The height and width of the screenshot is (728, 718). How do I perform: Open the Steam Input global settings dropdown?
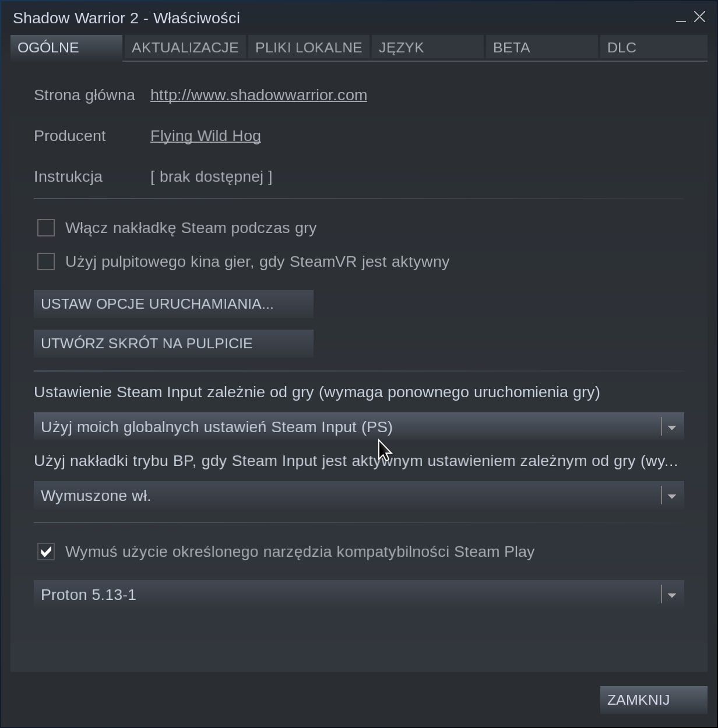tap(347, 427)
